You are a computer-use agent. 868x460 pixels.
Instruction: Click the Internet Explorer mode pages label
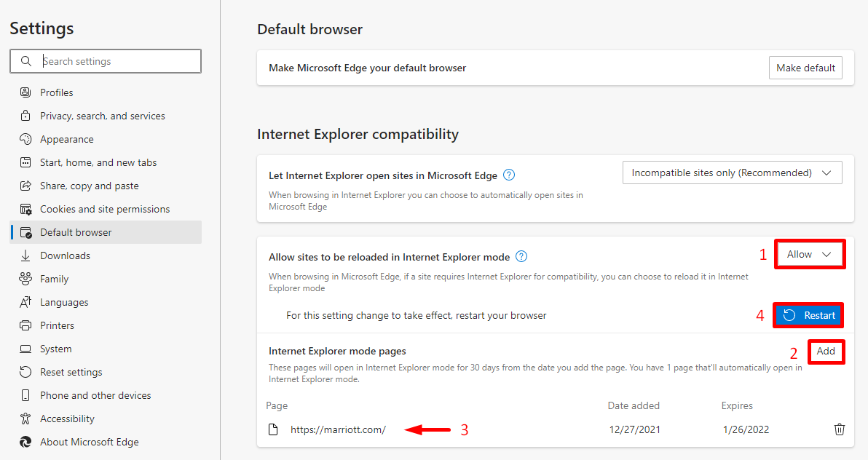tap(337, 351)
